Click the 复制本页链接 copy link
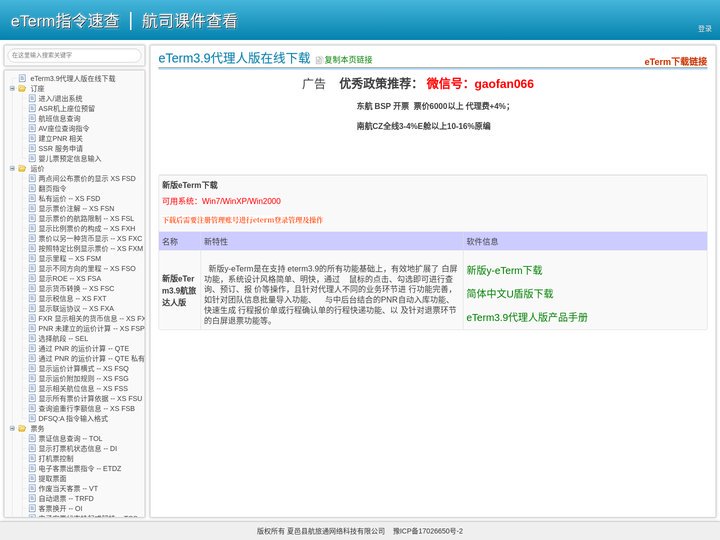This screenshot has height=540, width=720. (x=348, y=60)
